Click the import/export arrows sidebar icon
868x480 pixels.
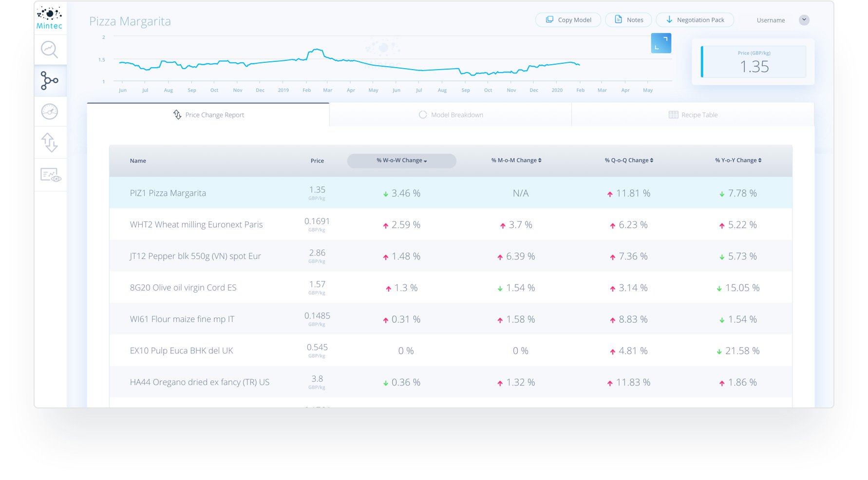(49, 142)
